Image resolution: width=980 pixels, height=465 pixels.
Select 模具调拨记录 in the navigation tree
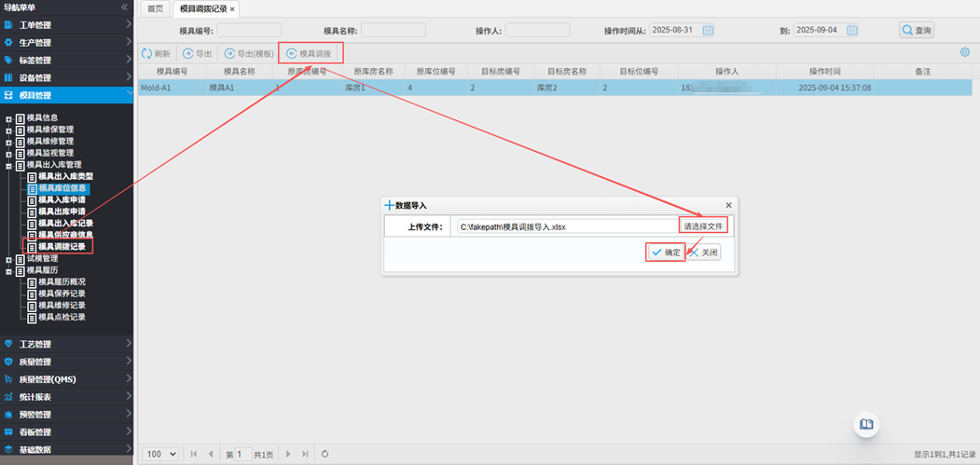[62, 247]
